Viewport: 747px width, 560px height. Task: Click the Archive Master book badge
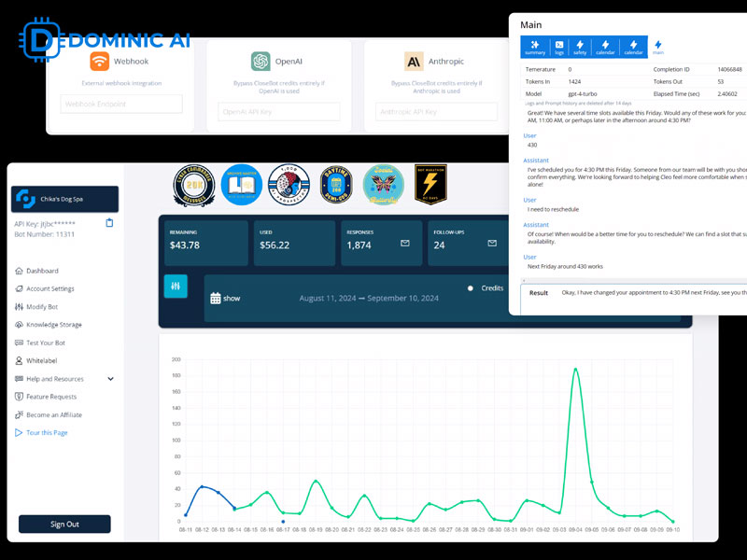tap(242, 186)
